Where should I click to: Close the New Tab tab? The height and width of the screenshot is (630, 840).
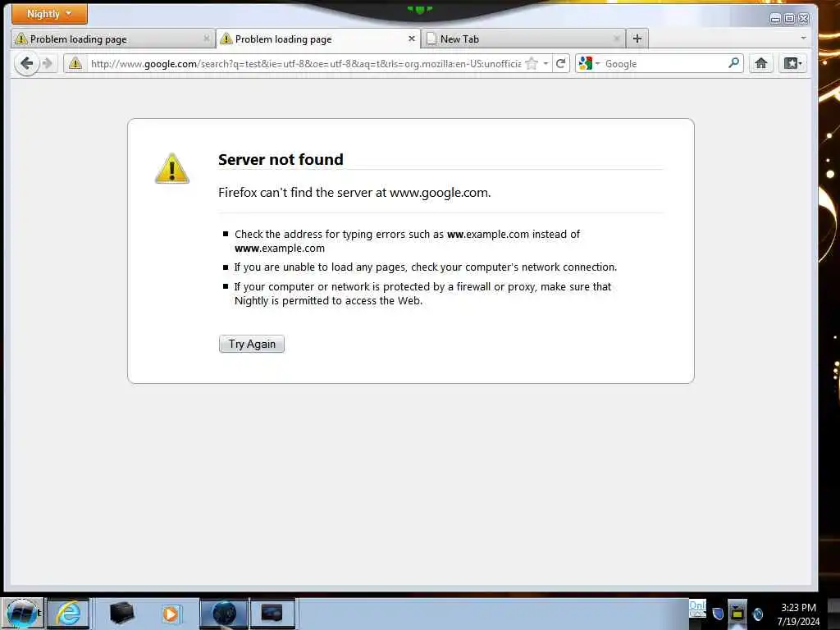click(x=617, y=39)
